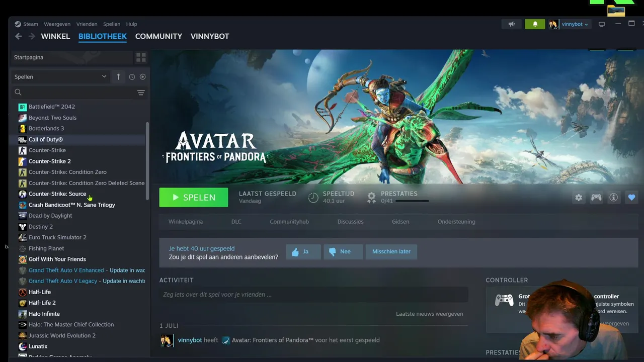The height and width of the screenshot is (362, 644).
Task: Select Counter-Strike 2 in library
Action: [50, 161]
